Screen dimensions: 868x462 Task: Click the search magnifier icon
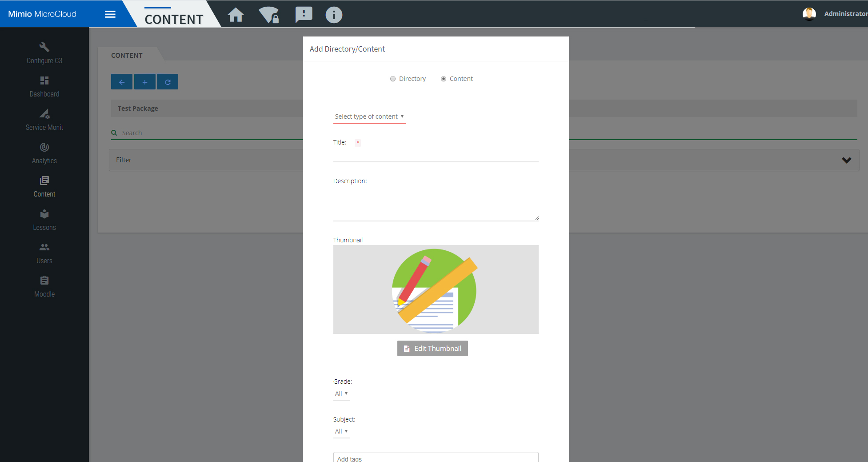(114, 133)
